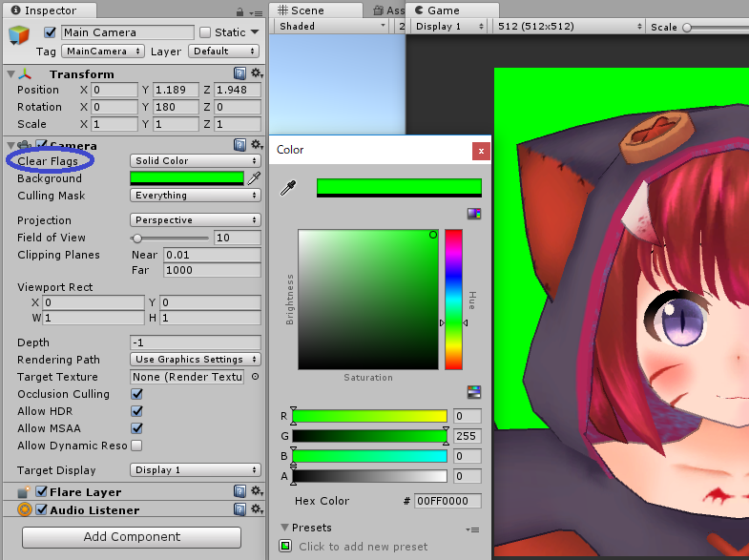
Task: Toggle the Audio Listener enabled checkbox
Action: 42,509
